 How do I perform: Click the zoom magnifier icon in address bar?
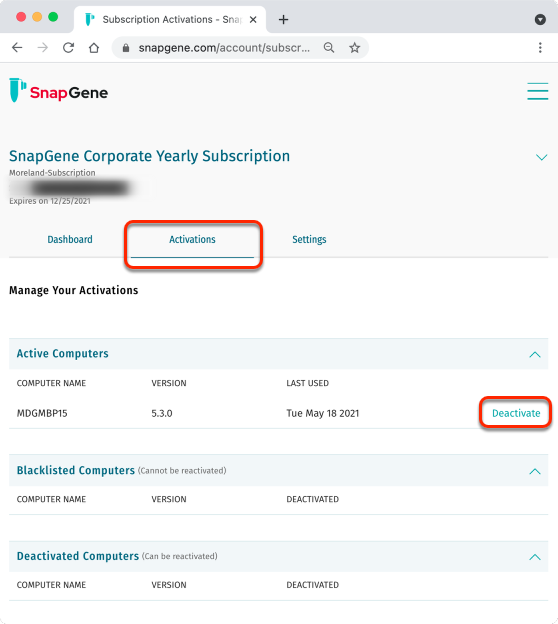329,48
